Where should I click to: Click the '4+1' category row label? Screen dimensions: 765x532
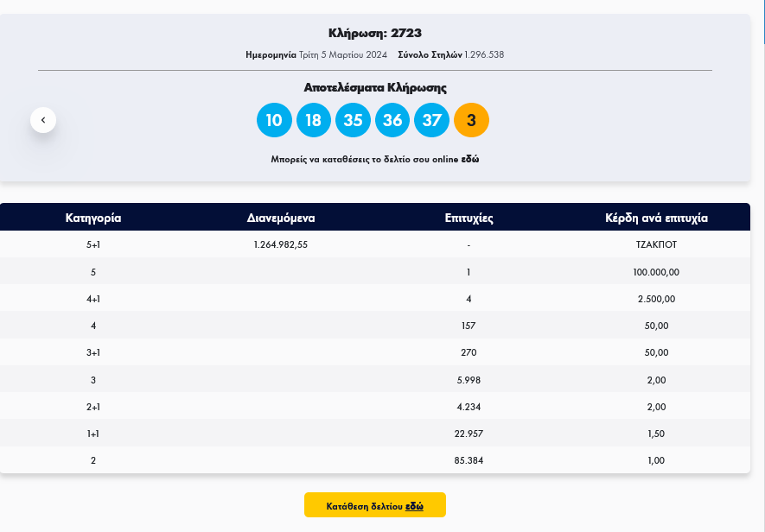[x=93, y=299]
